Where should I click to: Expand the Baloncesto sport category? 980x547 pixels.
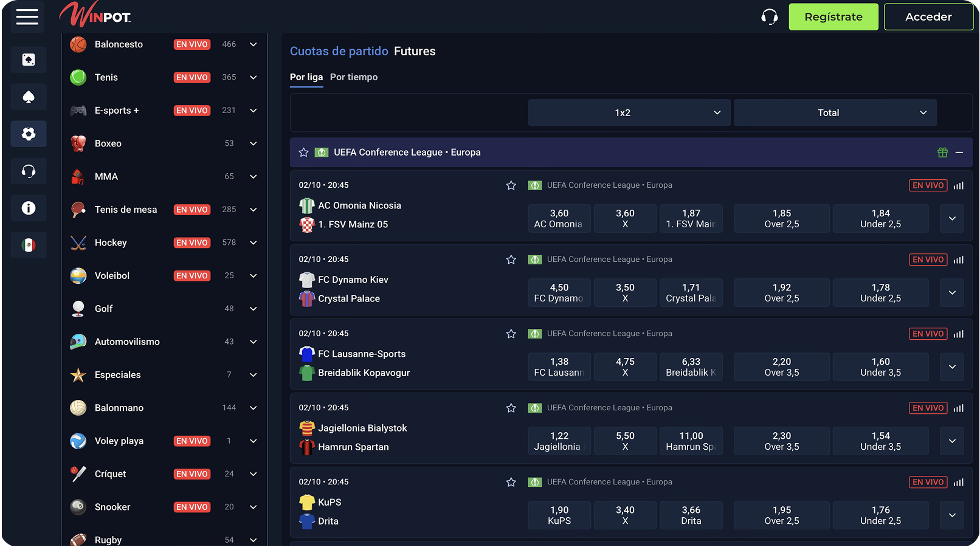254,44
